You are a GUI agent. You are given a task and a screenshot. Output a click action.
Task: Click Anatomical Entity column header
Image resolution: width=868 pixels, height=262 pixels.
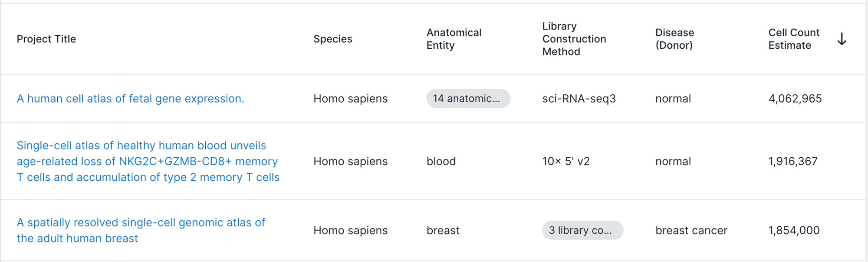tap(454, 39)
